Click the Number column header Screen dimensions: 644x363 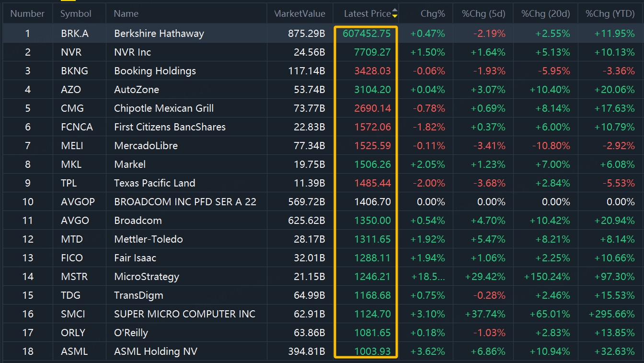27,14
